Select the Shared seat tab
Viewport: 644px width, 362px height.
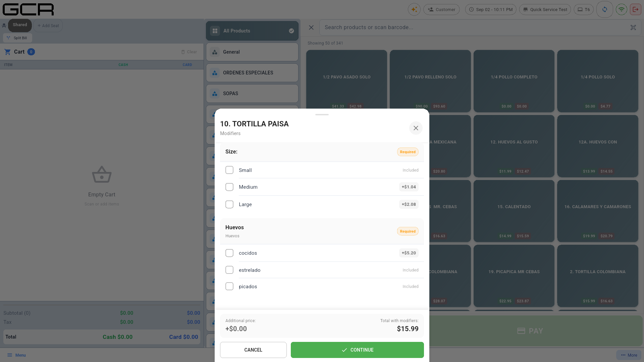(20, 25)
